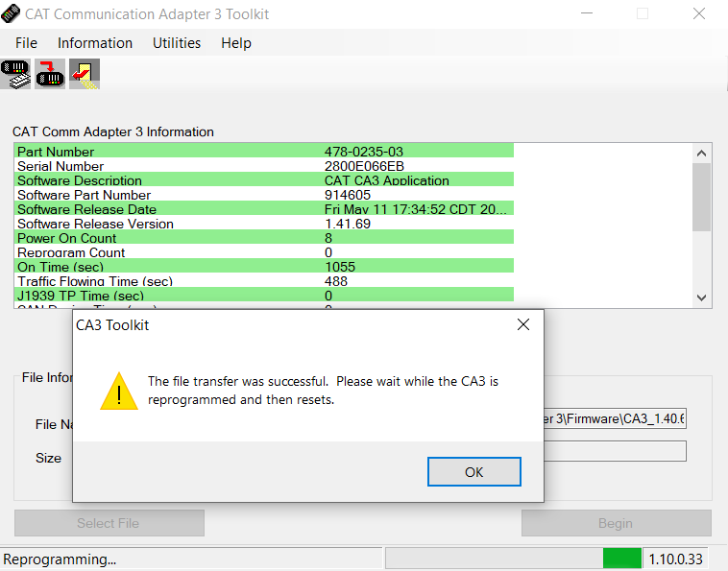728x571 pixels.
Task: Select the Software Description row
Action: [x=264, y=180]
